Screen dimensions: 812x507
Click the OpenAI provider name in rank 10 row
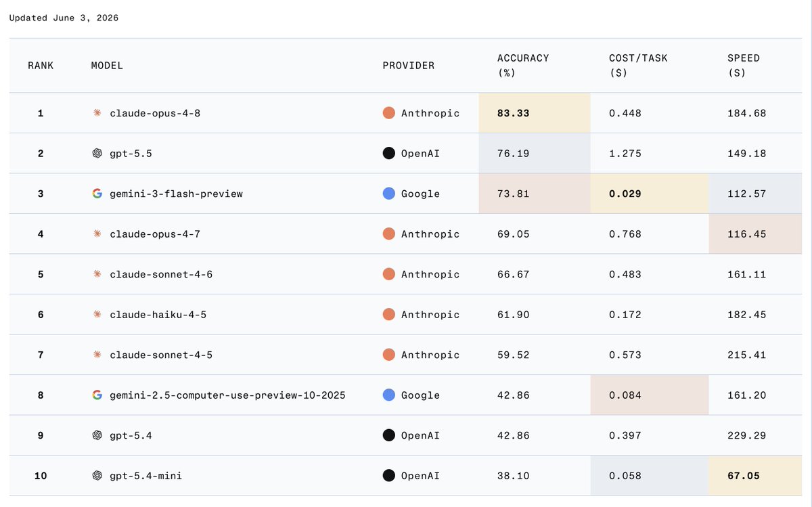420,476
